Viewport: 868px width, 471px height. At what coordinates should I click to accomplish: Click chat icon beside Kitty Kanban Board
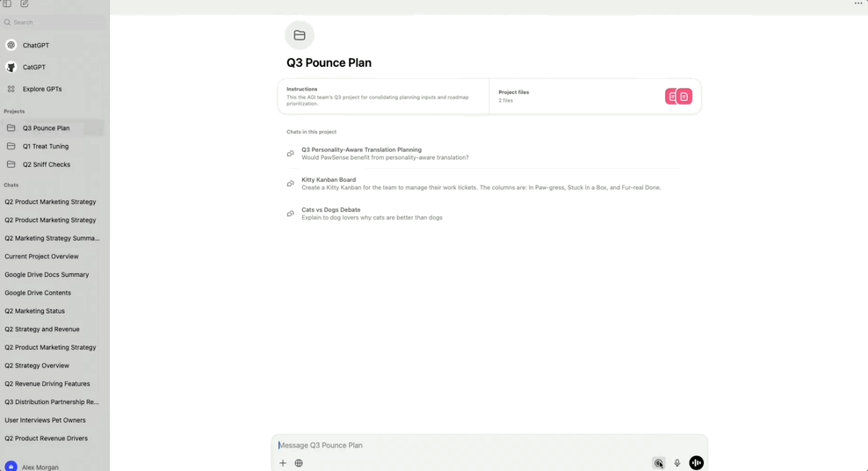(x=290, y=184)
